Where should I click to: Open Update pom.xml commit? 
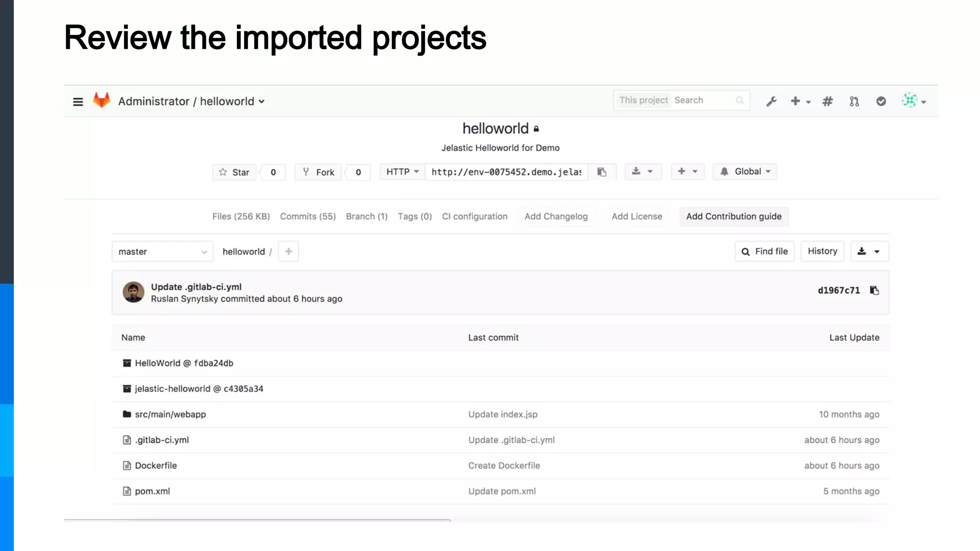[502, 491]
